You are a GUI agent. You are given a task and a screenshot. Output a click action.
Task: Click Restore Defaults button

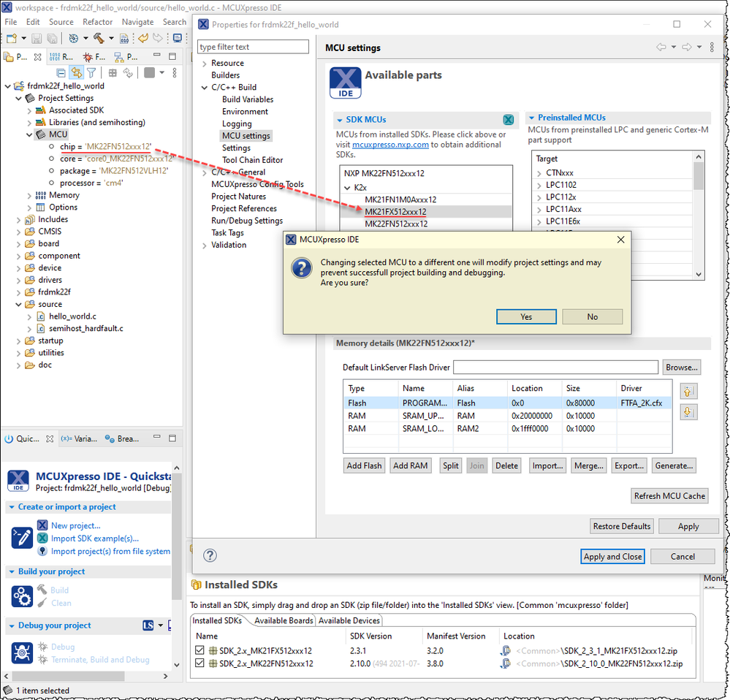[x=622, y=526]
